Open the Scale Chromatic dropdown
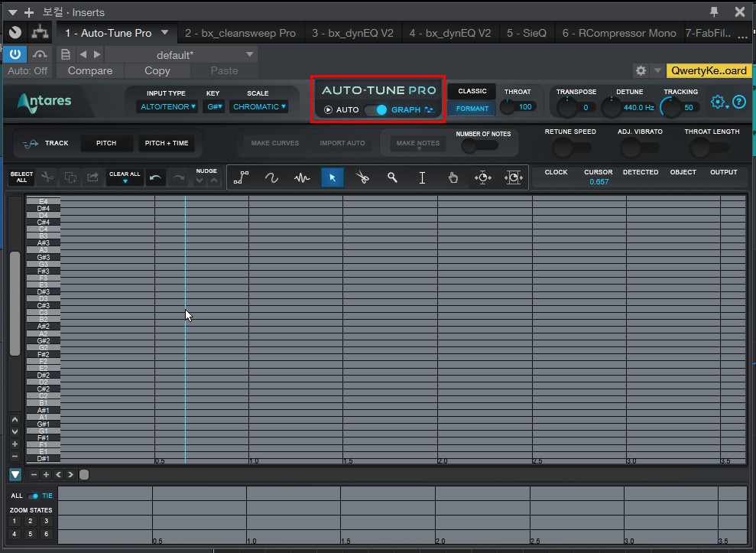 259,106
